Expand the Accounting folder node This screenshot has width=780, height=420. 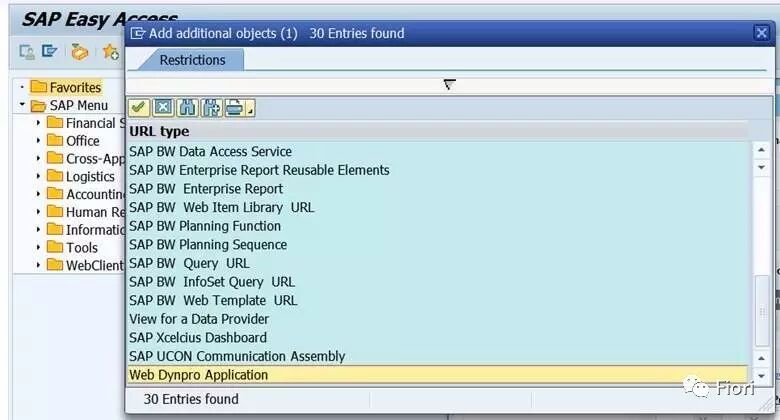pos(38,194)
